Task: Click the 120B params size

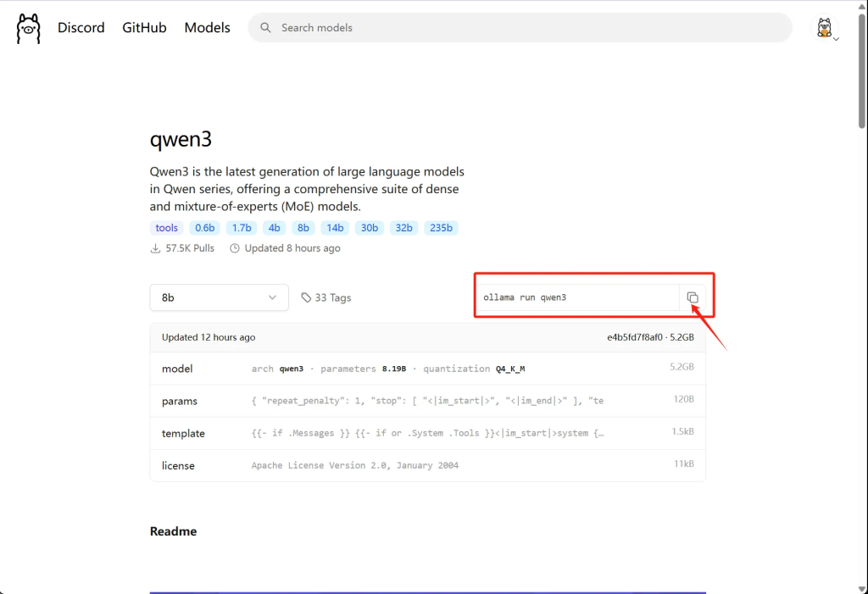Action: [684, 399]
